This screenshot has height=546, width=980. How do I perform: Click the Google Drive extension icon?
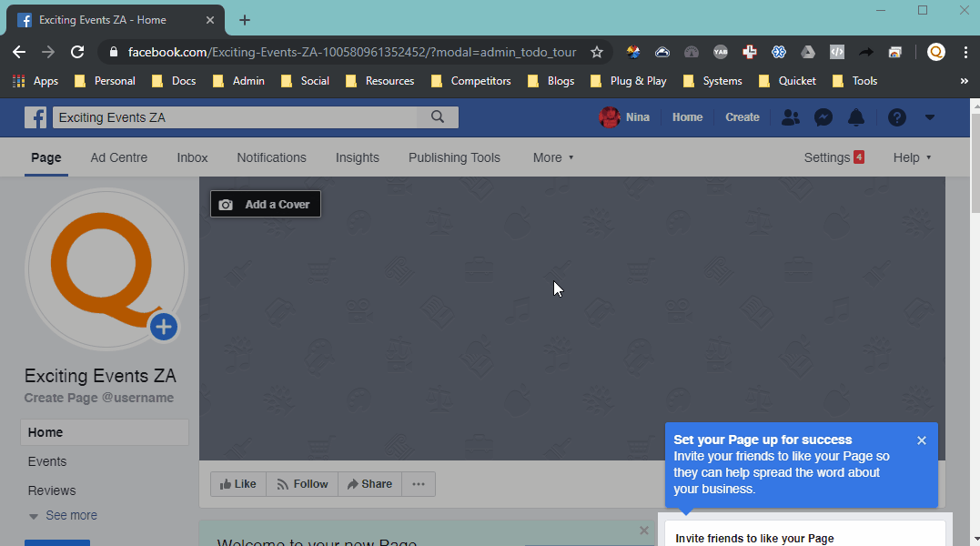[x=807, y=53]
